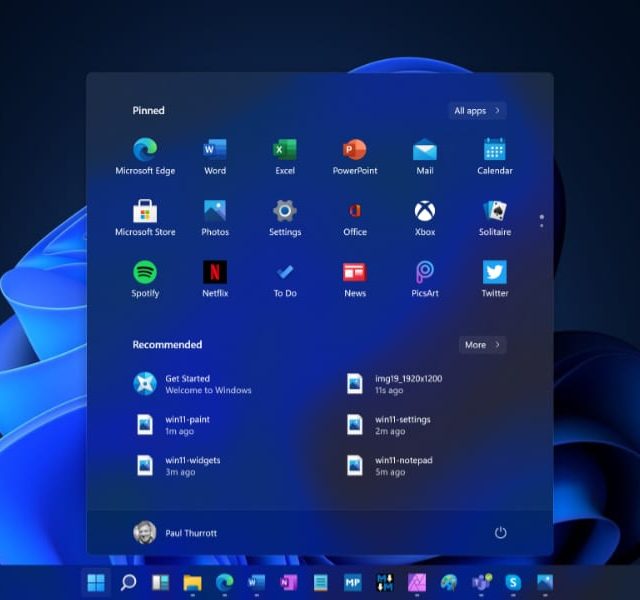Show More recommended items

(x=482, y=345)
